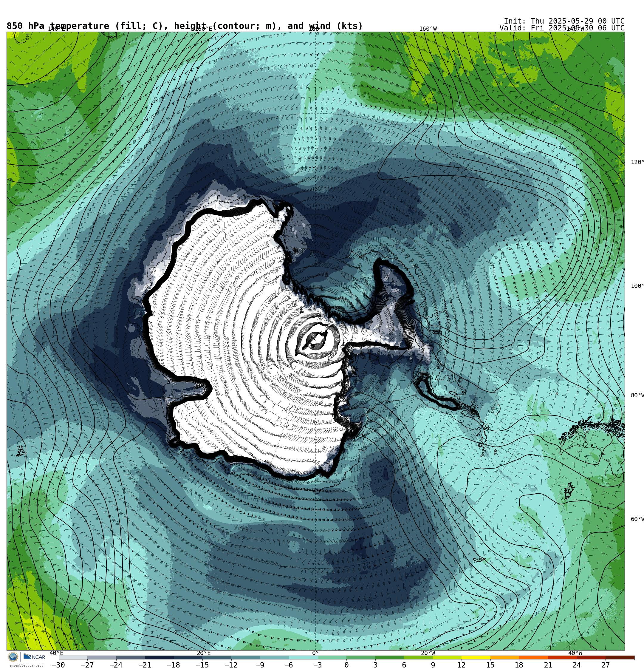Pick the dark brown swatch above 27
This screenshot has height=669, width=644.
(x=620, y=657)
